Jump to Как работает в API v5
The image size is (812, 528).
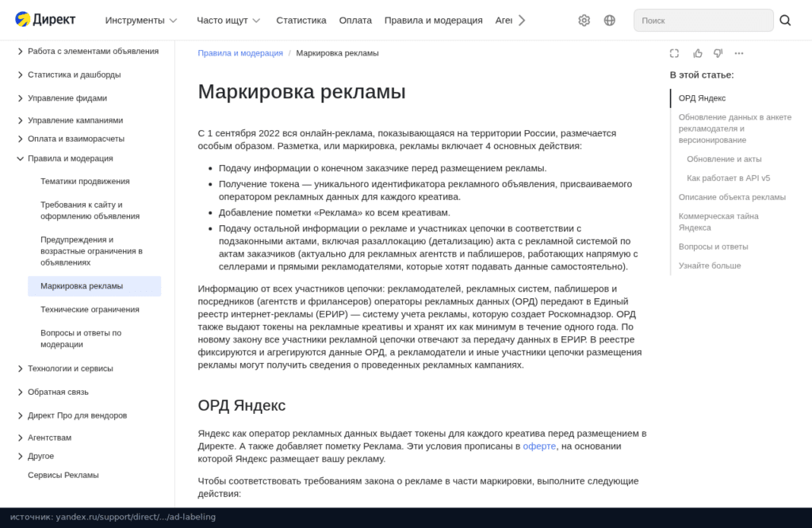(728, 178)
